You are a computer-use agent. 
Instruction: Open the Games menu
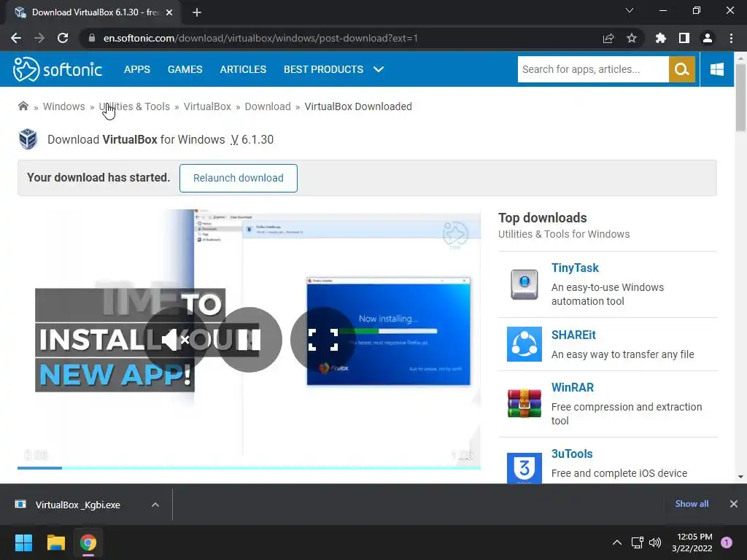pyautogui.click(x=185, y=69)
